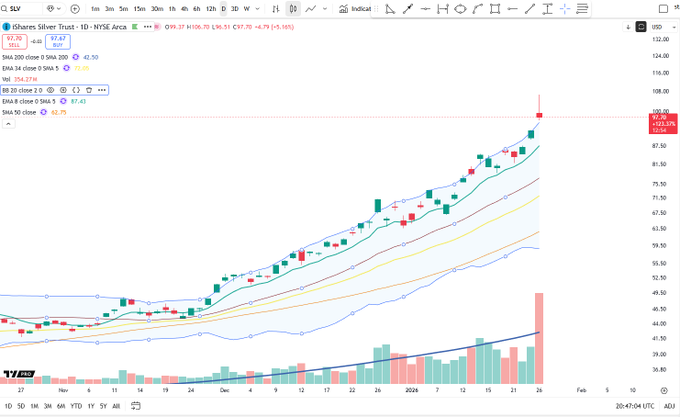The width and height of the screenshot is (680, 417).
Task: Open the plan badge dropdown beside SLV
Action: 54,9
